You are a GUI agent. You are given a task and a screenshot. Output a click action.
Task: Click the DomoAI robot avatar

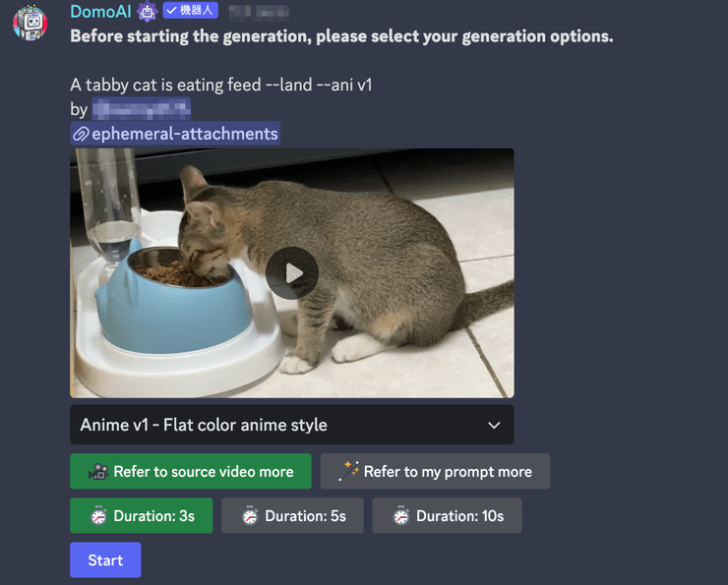point(30,22)
